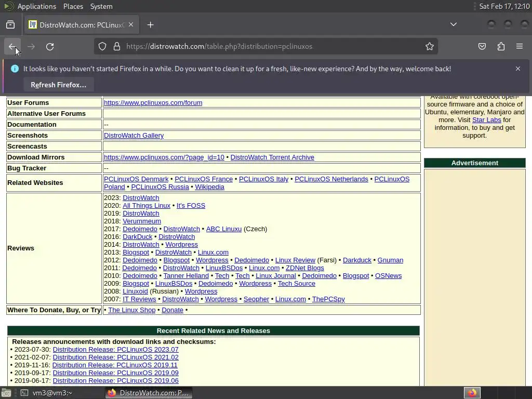The width and height of the screenshot is (532, 399).
Task: Open the ThePCSpy review link
Action: pyautogui.click(x=328, y=299)
